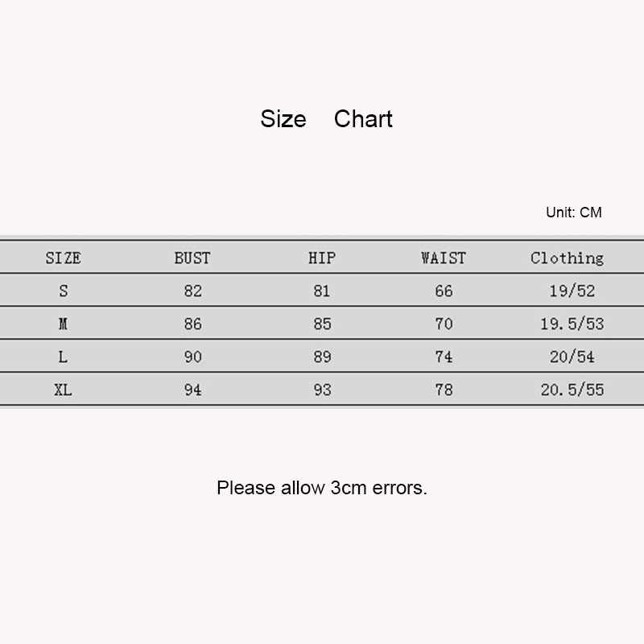Click hip value 85 for size M
This screenshot has width=644, height=644.
pos(321,324)
